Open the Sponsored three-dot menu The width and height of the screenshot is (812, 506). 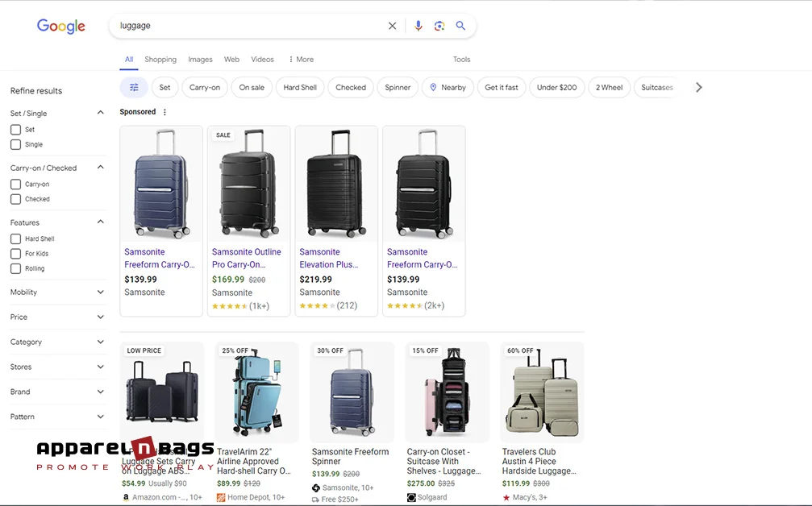point(164,111)
